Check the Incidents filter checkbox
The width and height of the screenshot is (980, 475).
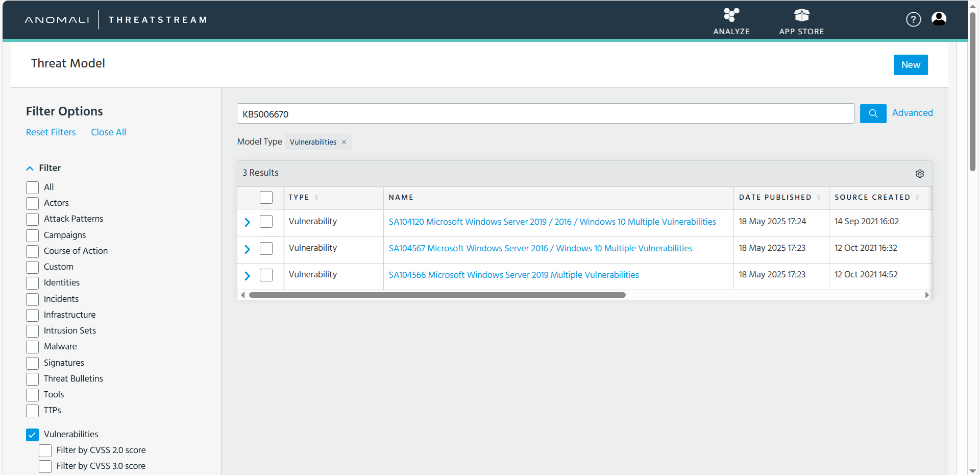tap(32, 299)
